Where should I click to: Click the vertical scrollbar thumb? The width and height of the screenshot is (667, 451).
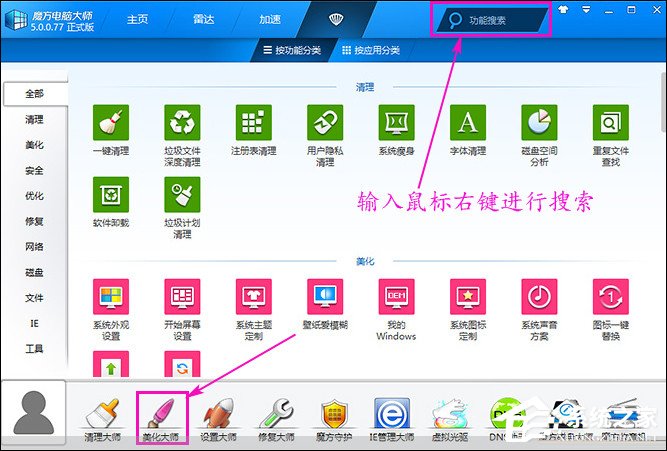(664, 102)
